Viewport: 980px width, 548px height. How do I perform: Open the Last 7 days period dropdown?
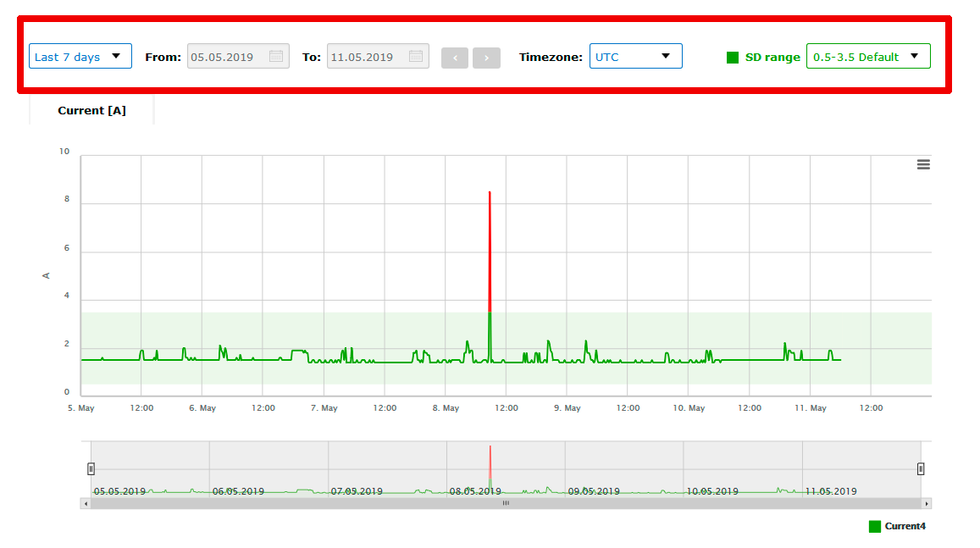[x=80, y=56]
